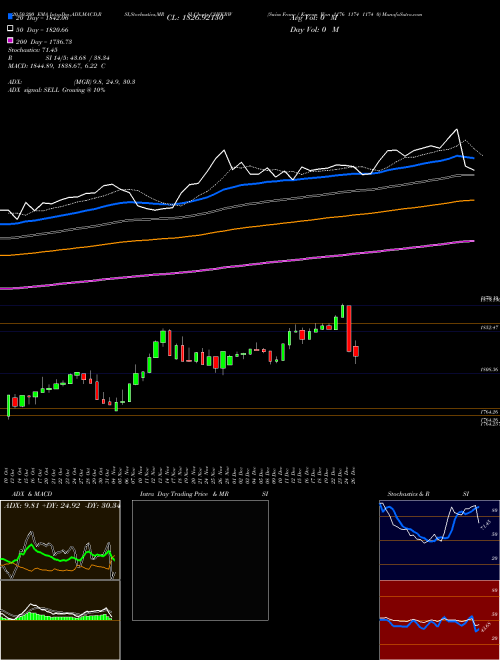Click the 'Stochastics & RSI' panel title

pos(428,494)
